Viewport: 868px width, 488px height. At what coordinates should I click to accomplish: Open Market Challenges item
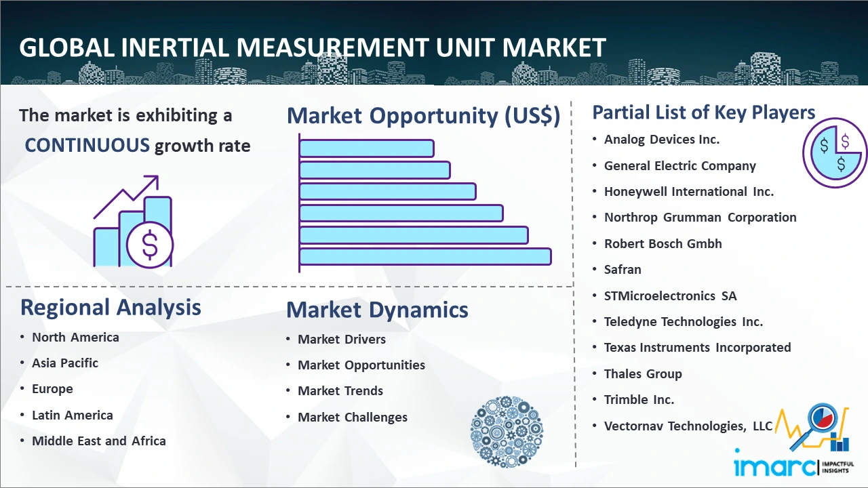tap(353, 417)
